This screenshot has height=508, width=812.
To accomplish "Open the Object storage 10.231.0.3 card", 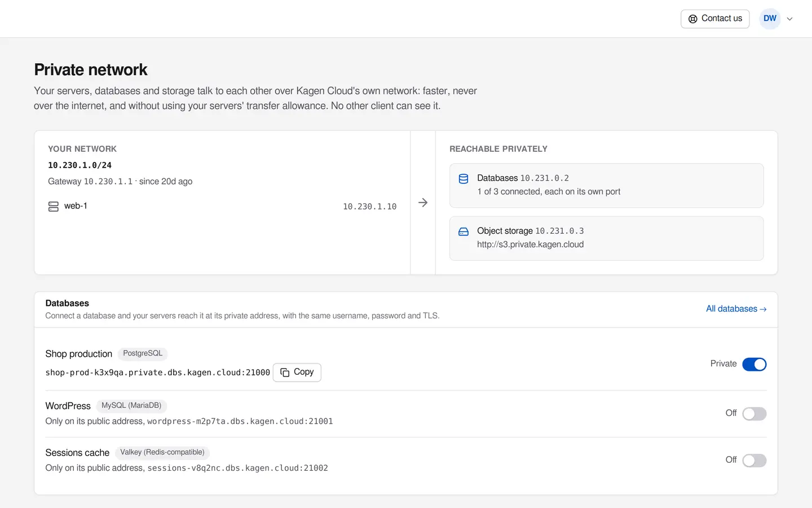I will [606, 238].
